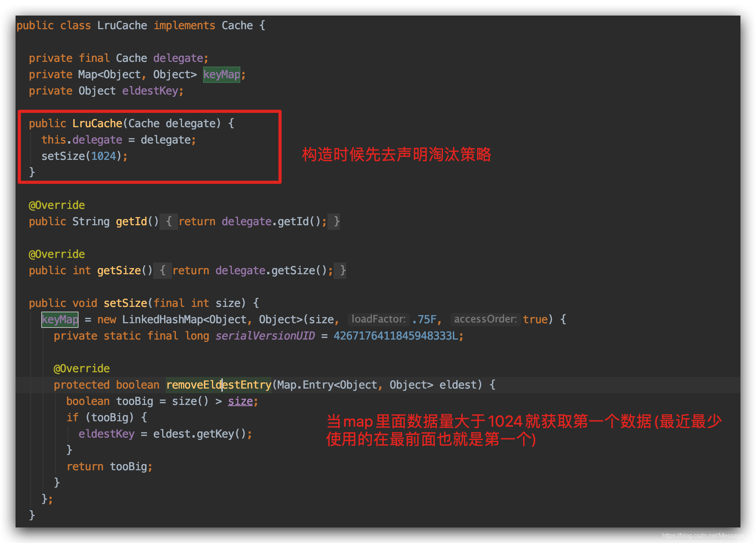Viewport: 756px width, 543px height.
Task: Click the blog.csdn.net watermark URL
Action: coord(707,536)
